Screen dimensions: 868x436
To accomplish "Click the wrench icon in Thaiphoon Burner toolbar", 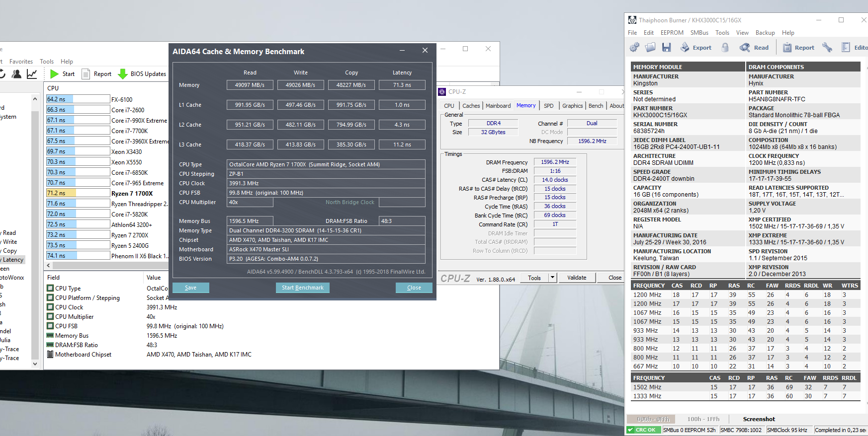I will point(827,47).
